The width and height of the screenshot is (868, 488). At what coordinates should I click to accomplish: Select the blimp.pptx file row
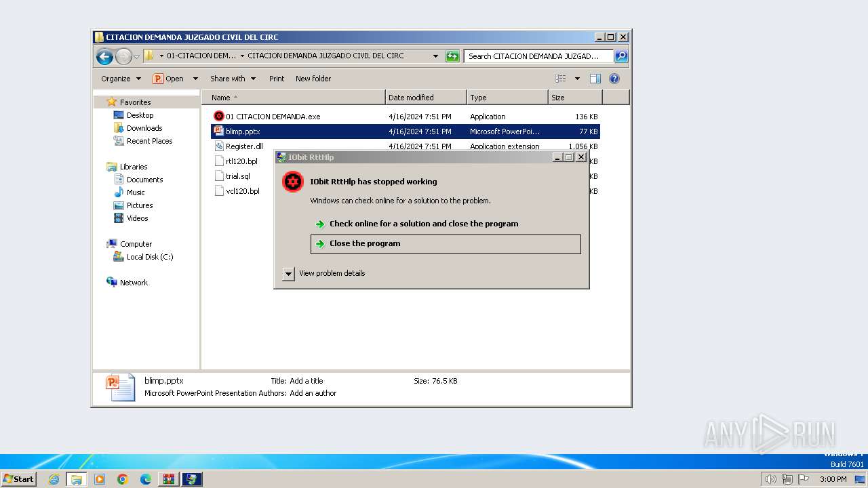pos(406,131)
